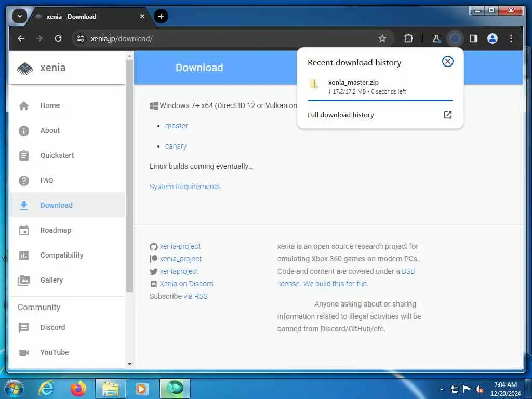Screen dimensions: 532x399
Task: Open the Windows Start menu
Action: [x=14, y=389]
